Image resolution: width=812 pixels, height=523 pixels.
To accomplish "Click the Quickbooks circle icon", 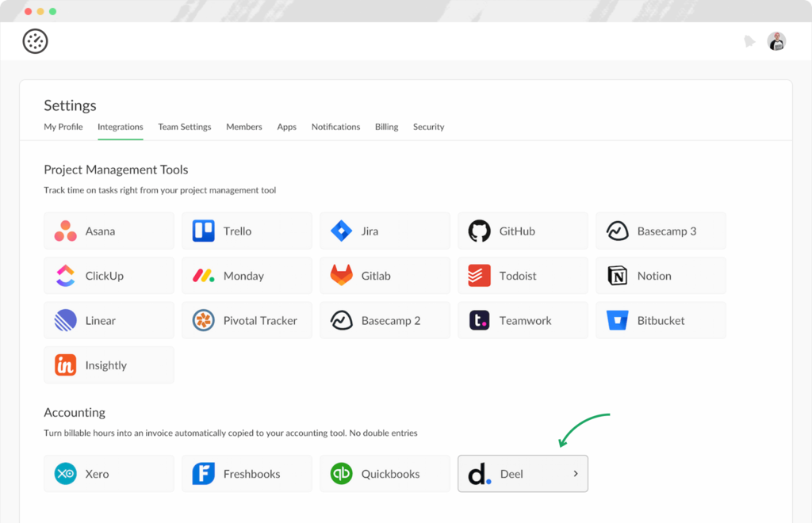I will pos(341,473).
